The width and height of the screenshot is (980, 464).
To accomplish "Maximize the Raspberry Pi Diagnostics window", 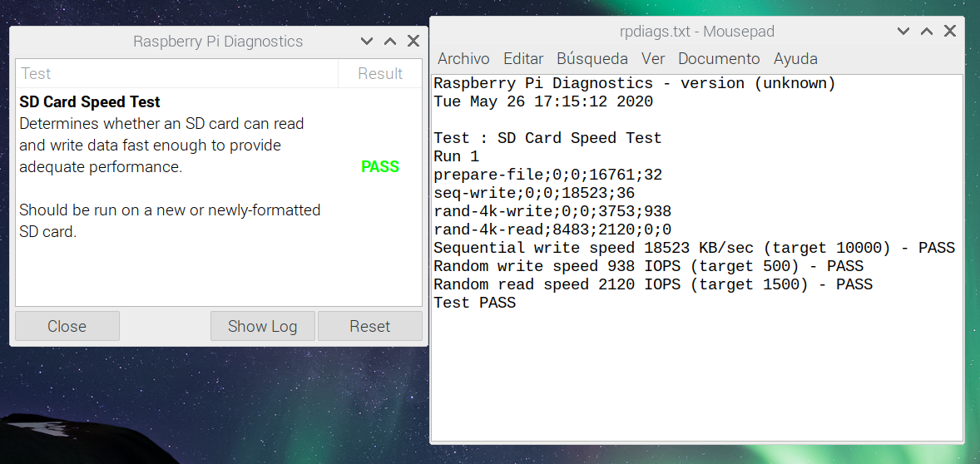I will pyautogui.click(x=390, y=42).
